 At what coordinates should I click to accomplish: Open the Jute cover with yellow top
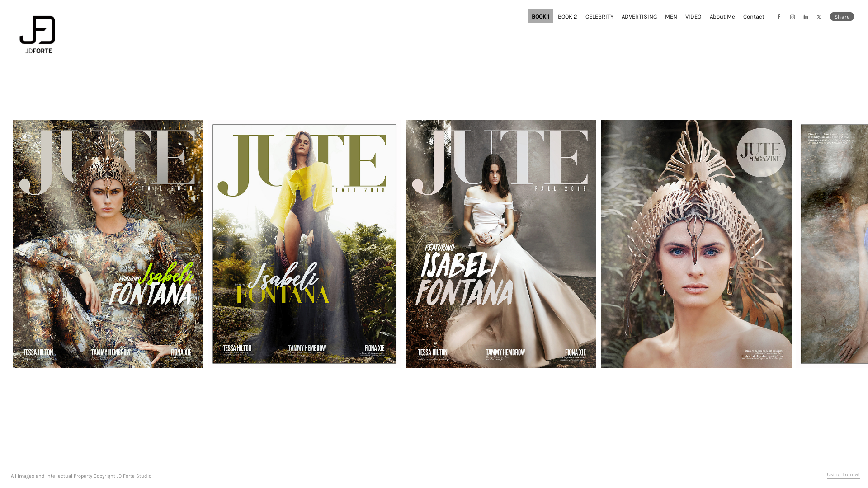pos(304,244)
